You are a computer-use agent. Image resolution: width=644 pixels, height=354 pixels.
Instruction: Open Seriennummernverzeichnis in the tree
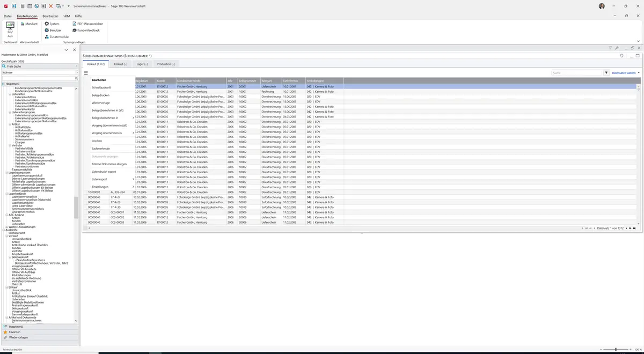click(28, 209)
